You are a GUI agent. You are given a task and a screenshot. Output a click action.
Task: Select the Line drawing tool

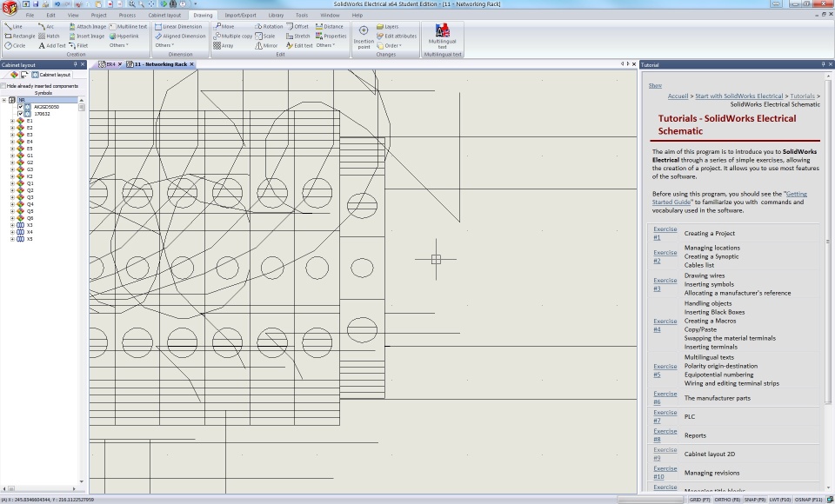[x=14, y=27]
